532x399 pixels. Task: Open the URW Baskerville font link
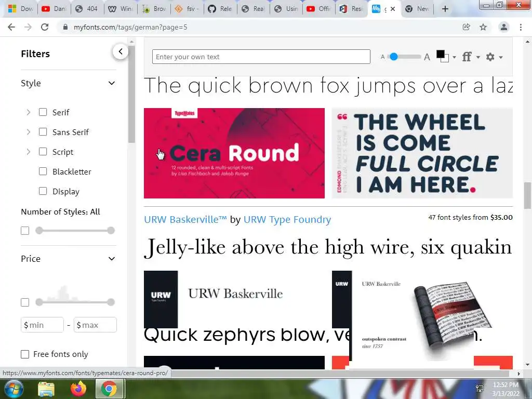click(x=185, y=220)
